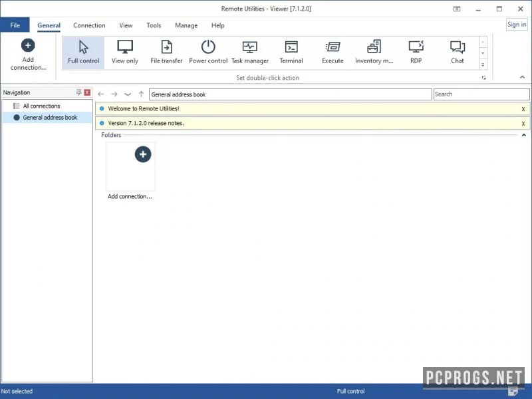Choose the Execute mode icon
Image resolution: width=532 pixels, height=399 pixels.
332,53
